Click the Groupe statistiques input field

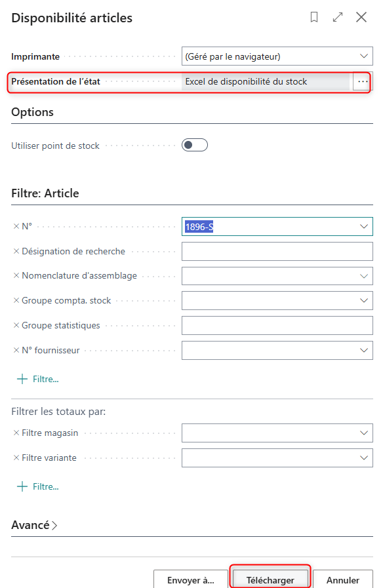point(277,326)
